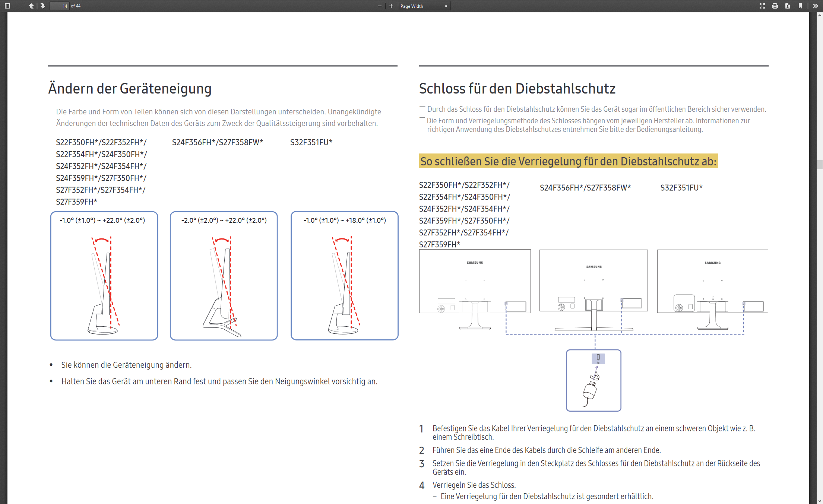Screen dimensions: 823x504
Task: Click the S24F356FH tilt angle diagram
Action: [x=224, y=276]
